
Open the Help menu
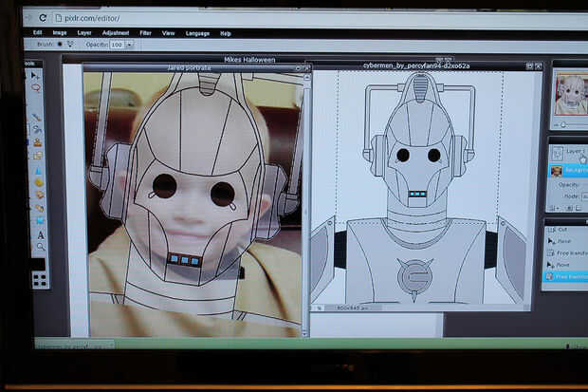tap(226, 33)
